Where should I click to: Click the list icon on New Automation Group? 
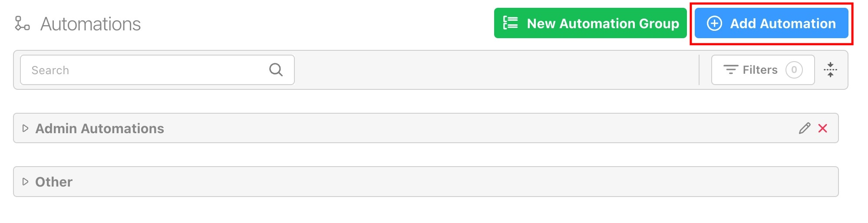click(x=510, y=23)
